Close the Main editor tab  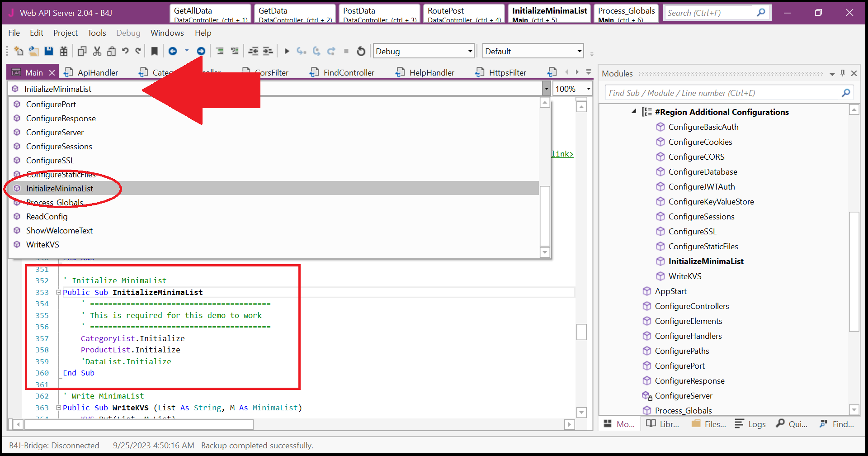point(52,72)
